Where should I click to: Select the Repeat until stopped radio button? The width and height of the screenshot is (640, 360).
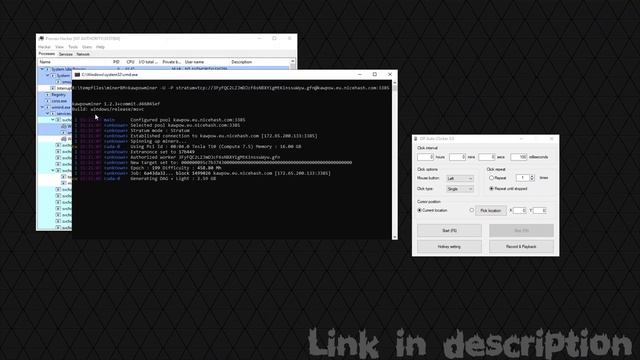tap(491, 189)
